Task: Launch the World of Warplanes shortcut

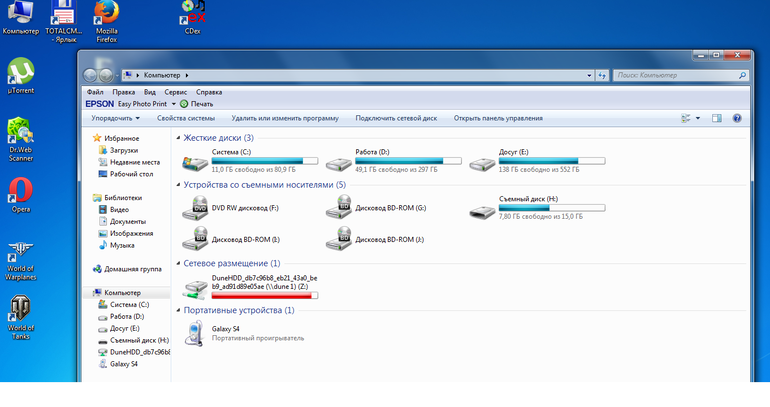Action: (21, 261)
